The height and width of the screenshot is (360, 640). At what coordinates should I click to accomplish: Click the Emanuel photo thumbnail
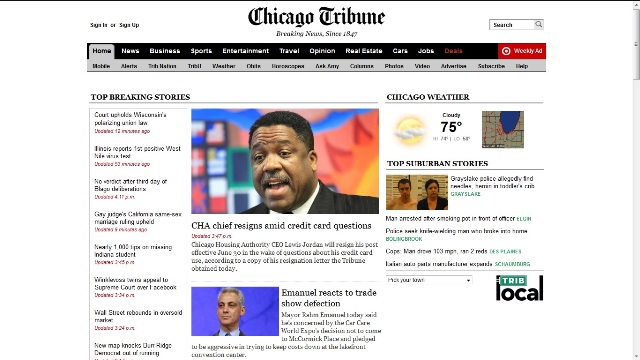[x=235, y=311]
